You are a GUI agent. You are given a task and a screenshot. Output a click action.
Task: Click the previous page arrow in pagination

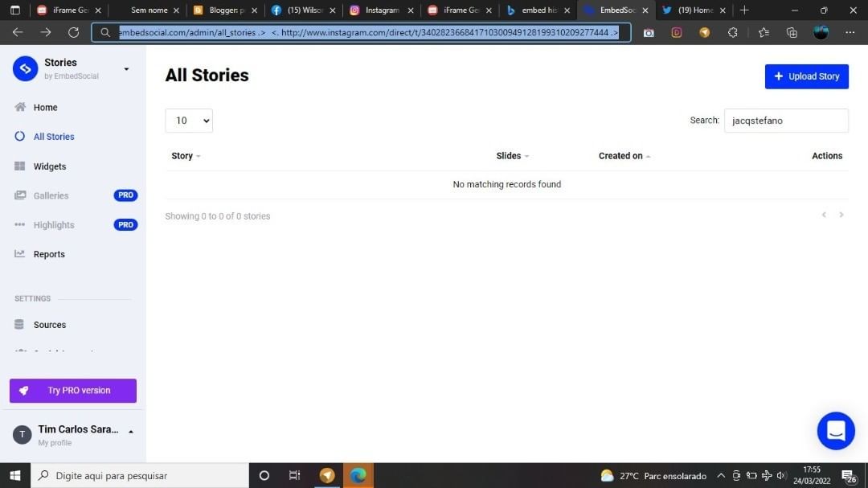pos(824,215)
